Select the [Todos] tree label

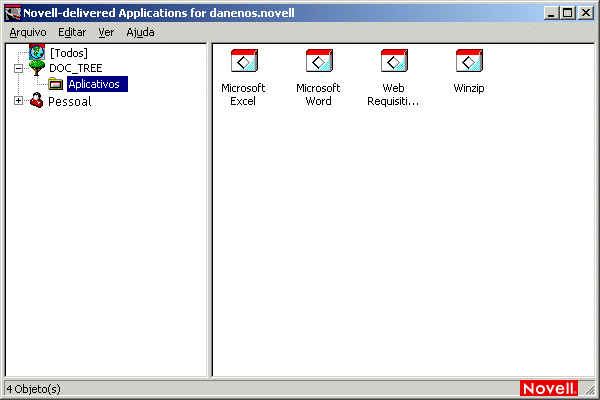[69, 53]
